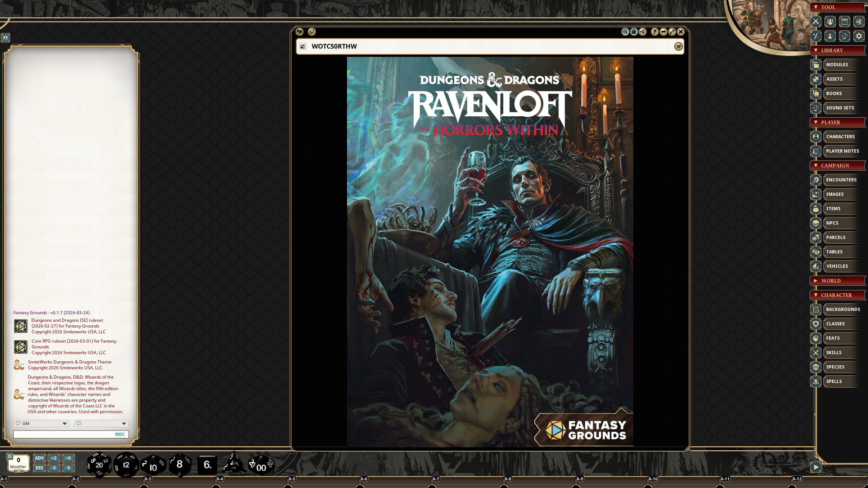Screen dimensions: 868x488
Task: Click the Encounters sidebar icon
Action: [816, 180]
